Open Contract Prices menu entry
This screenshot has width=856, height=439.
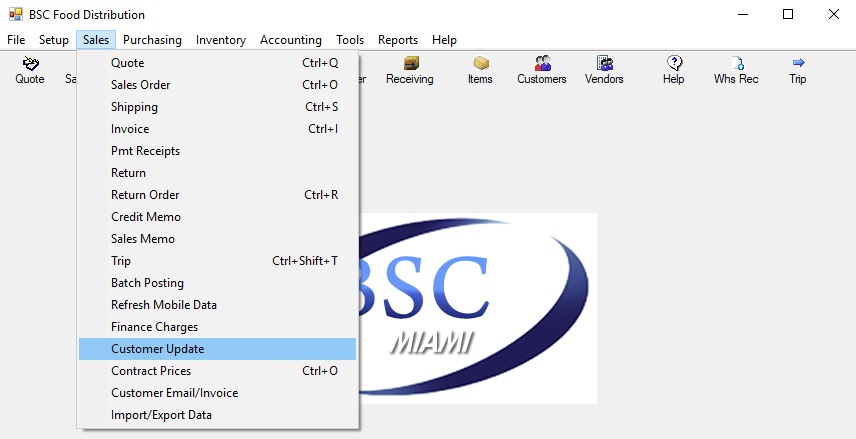click(x=217, y=371)
